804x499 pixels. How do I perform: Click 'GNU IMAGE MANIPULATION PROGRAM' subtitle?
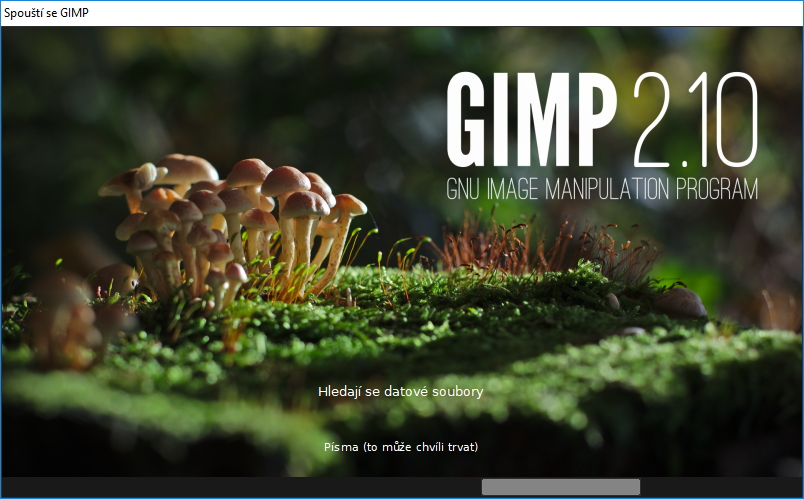tap(602, 189)
